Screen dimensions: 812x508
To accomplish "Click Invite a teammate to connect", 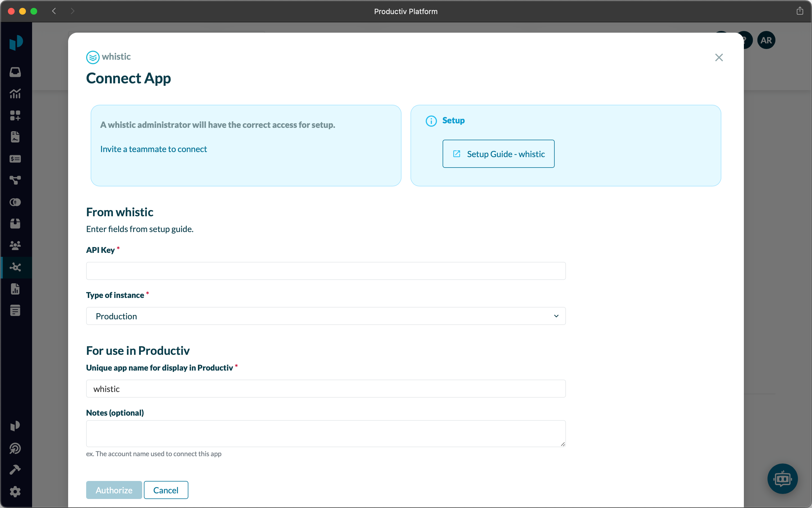I will (153, 149).
